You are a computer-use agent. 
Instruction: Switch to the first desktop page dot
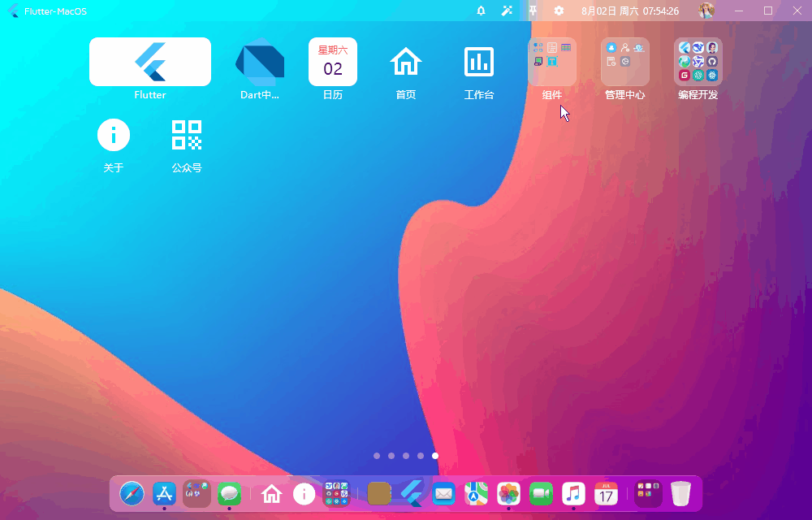pyautogui.click(x=377, y=456)
